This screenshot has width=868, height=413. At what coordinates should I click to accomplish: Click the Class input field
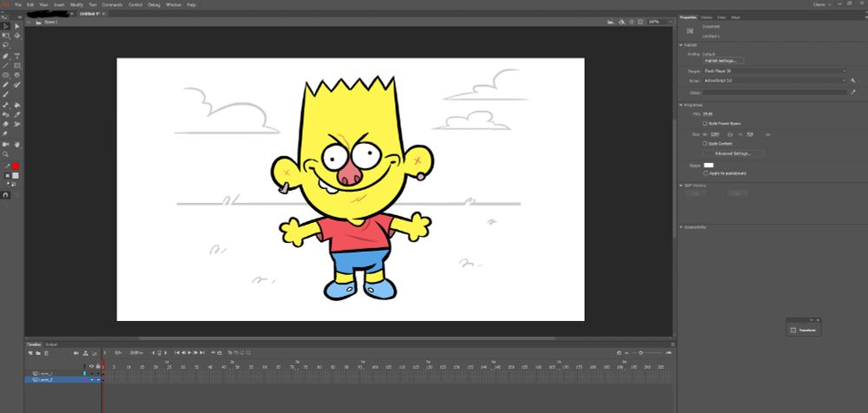[x=775, y=93]
